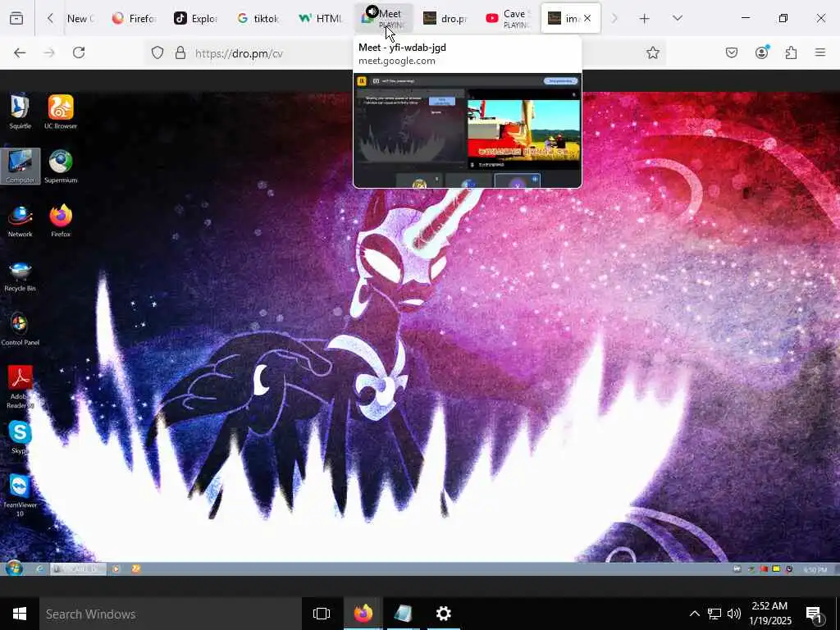Close the active image tab
Image resolution: width=840 pixels, height=630 pixels.
coord(587,18)
